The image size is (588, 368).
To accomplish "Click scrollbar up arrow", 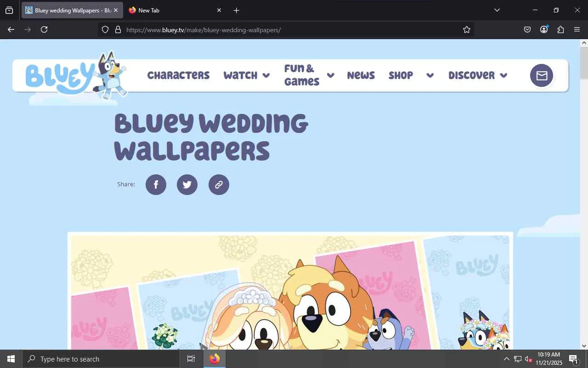I will click(x=584, y=43).
